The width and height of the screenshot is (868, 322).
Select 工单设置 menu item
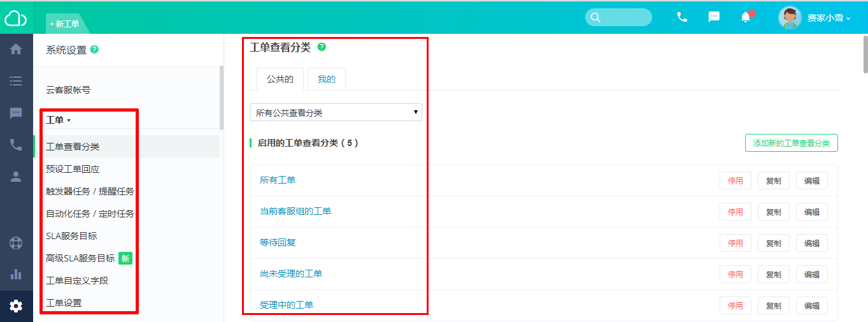64,303
